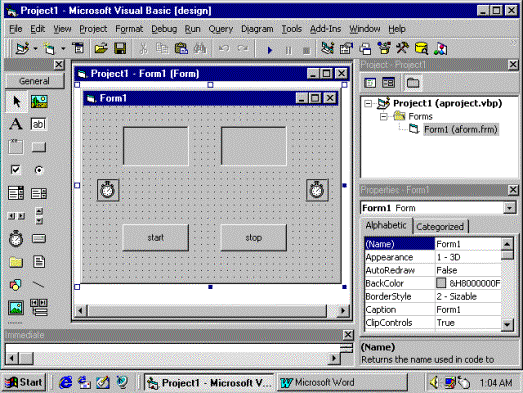This screenshot has width=523, height=393.
Task: Select the PictureBox tool in toolbox
Action: coord(39,101)
